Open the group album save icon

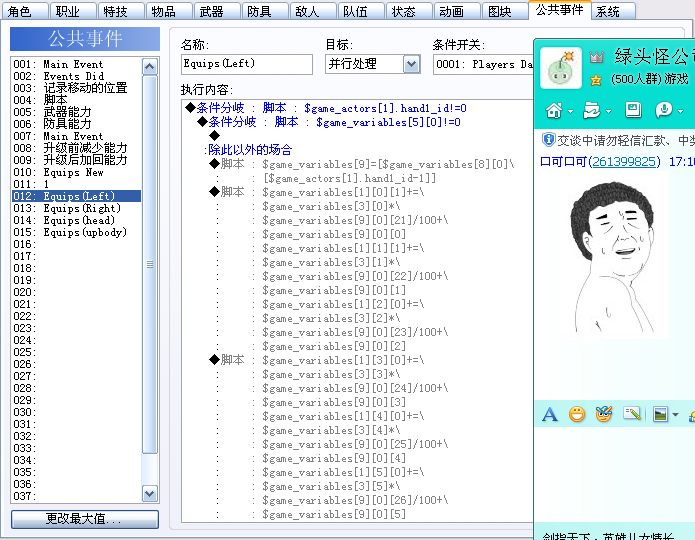point(633,110)
